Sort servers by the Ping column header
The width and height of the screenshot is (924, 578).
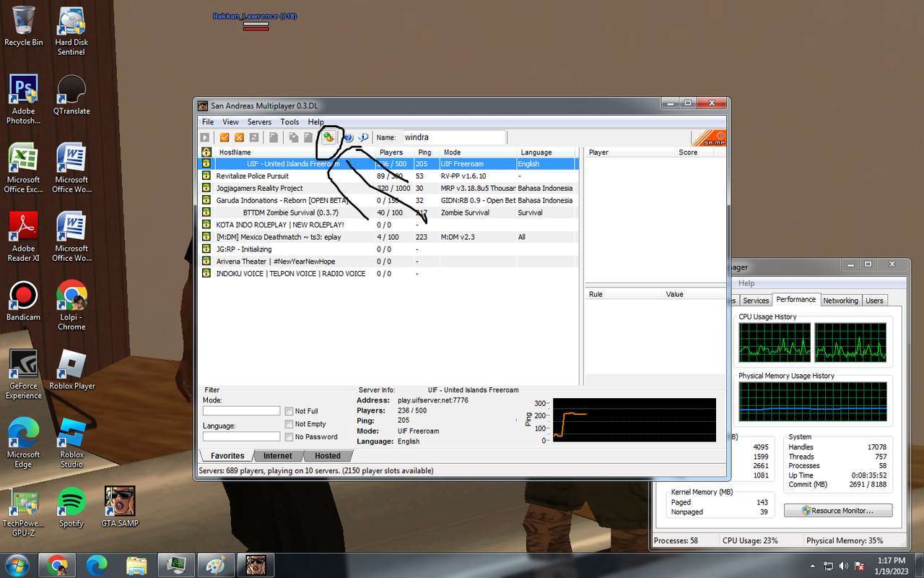tap(427, 152)
